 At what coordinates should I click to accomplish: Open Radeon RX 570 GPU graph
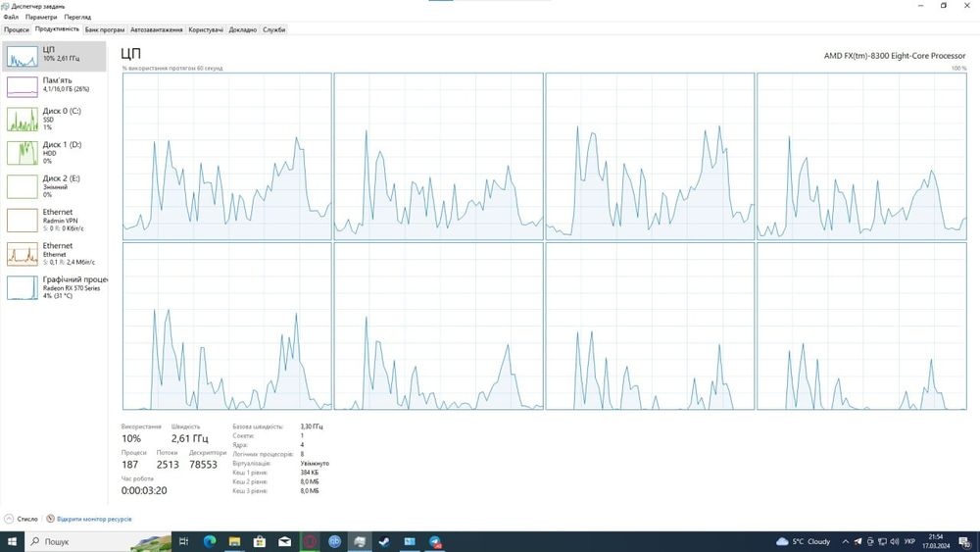pos(54,287)
